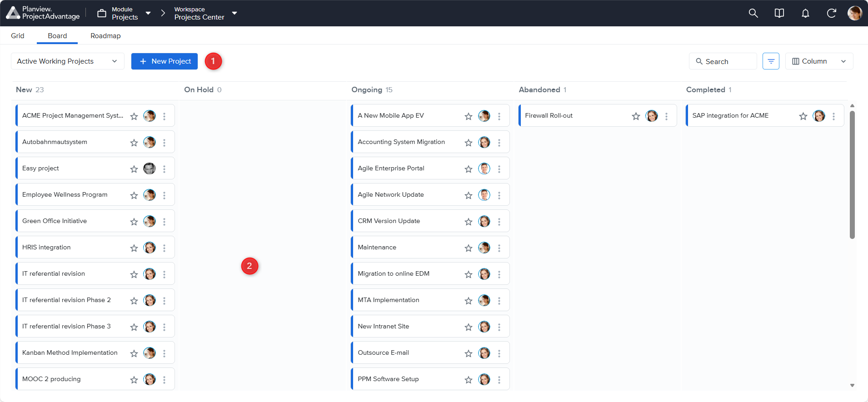Click the Planview ProjectAdvantage logo

(x=43, y=13)
